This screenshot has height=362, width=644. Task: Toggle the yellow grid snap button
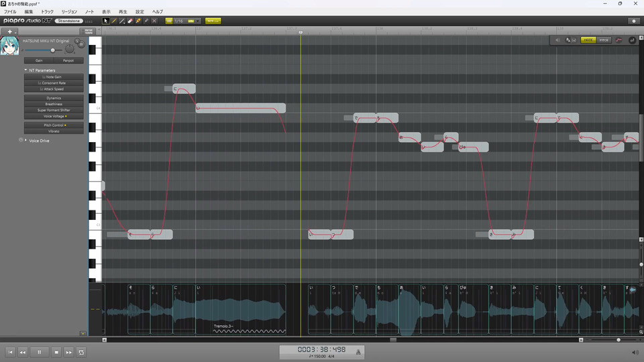pos(169,21)
